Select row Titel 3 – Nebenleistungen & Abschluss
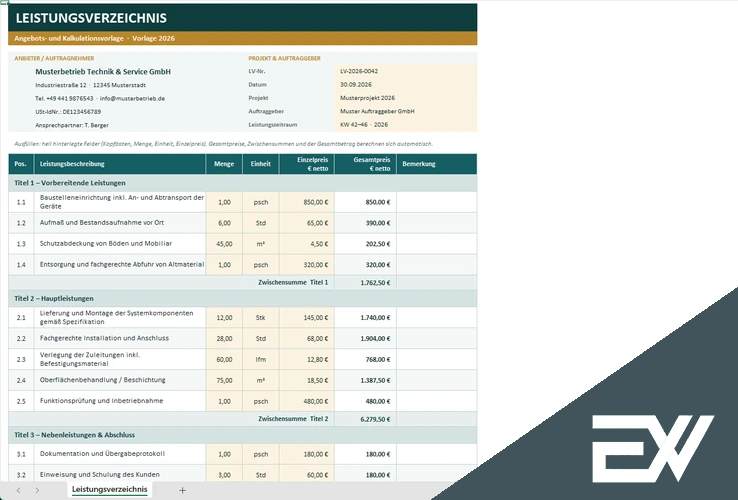This screenshot has height=500, width=738. click(242, 435)
